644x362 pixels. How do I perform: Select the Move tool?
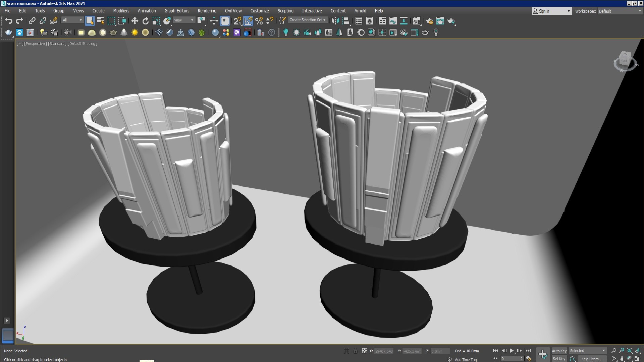click(x=135, y=21)
